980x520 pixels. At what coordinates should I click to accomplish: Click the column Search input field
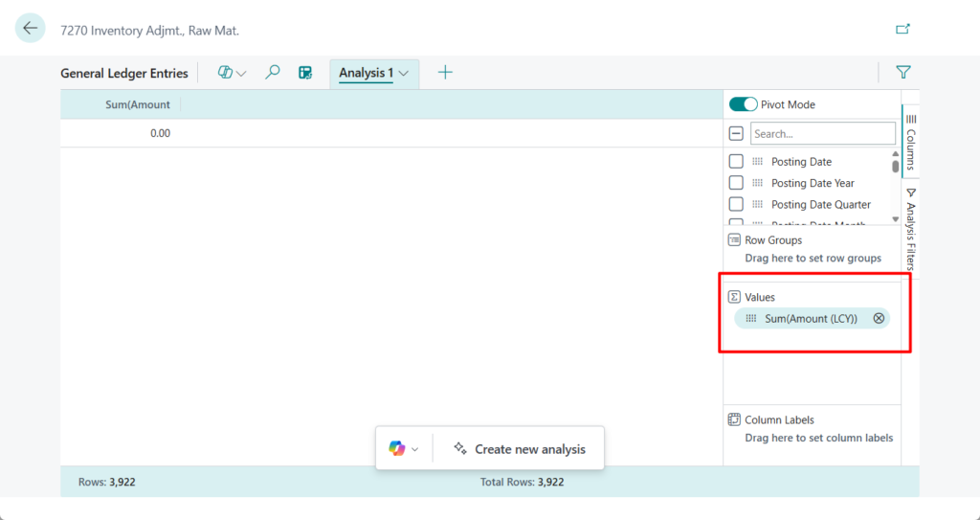click(x=822, y=134)
